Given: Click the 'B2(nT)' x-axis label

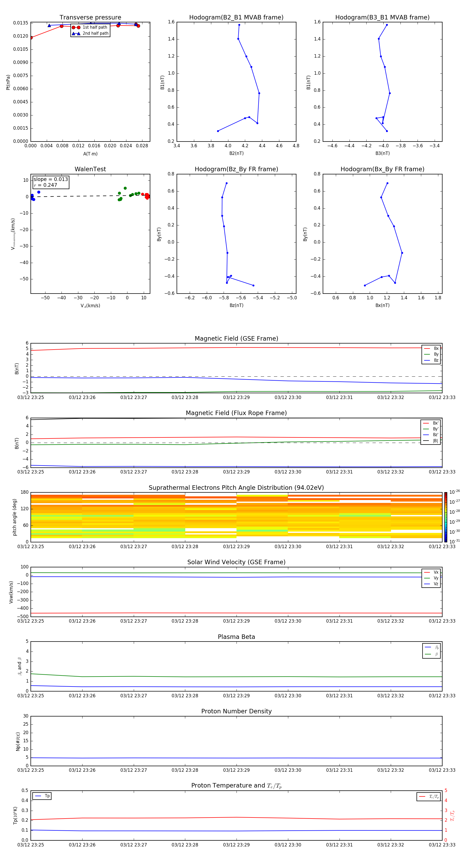Looking at the screenshot, I should [x=236, y=153].
